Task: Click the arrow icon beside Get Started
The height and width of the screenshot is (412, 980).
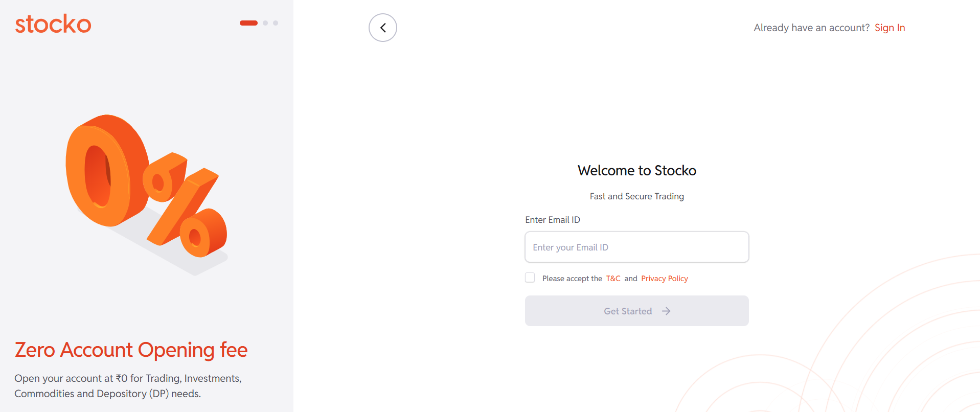Action: [x=666, y=311]
